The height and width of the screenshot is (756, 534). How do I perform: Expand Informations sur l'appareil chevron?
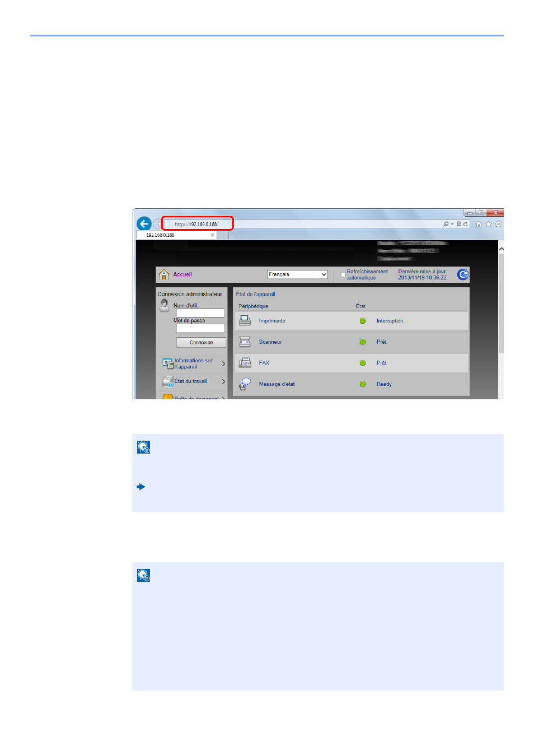(223, 364)
